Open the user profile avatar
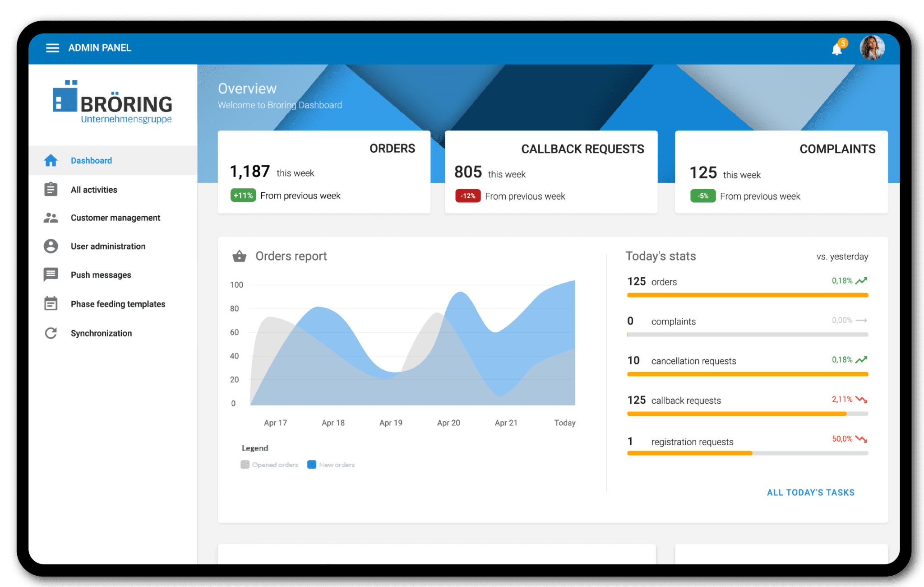The image size is (924, 587). click(x=872, y=48)
